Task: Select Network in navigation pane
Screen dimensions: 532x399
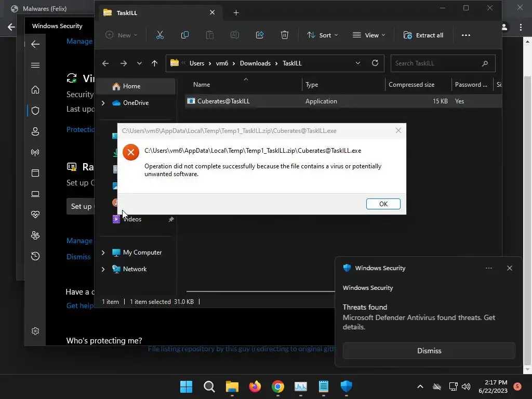Action: pyautogui.click(x=135, y=269)
